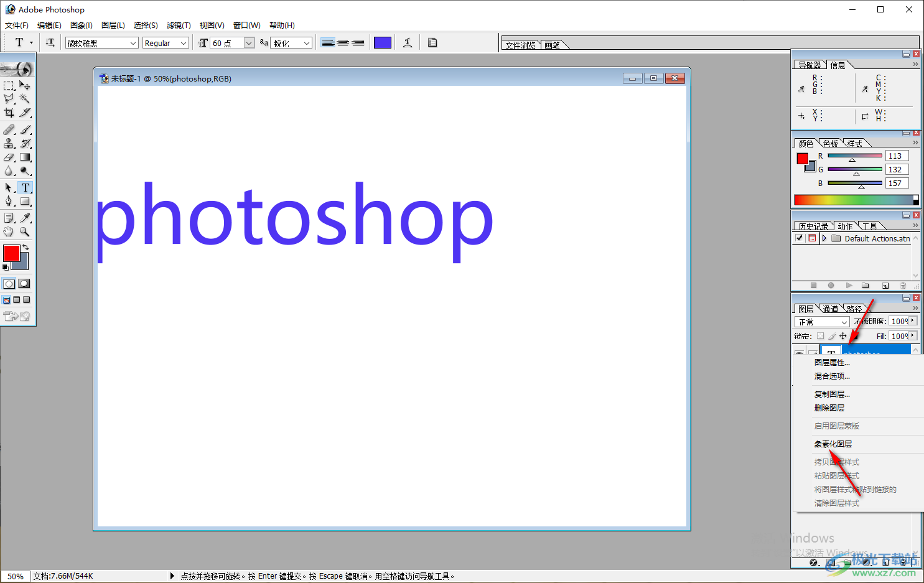Open blend mode 正常 dropdown
The width and height of the screenshot is (924, 583).
coord(822,322)
